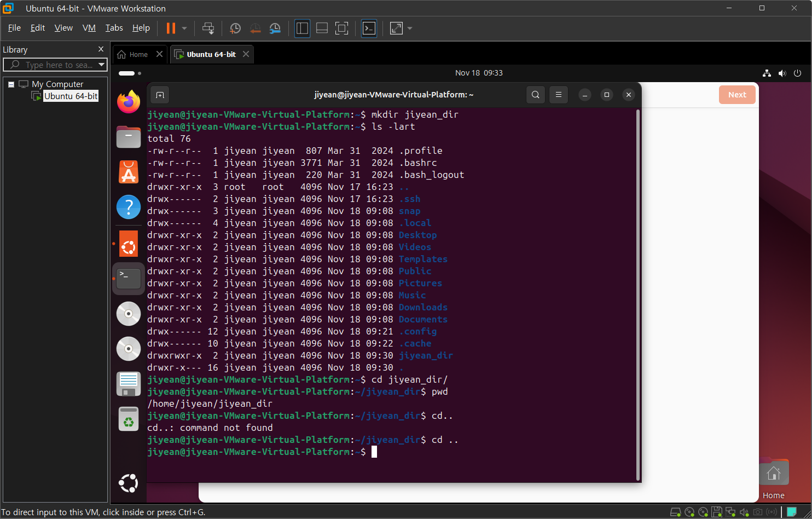Open the power options dropdown beside Pause
The image size is (812, 519).
coord(184,28)
